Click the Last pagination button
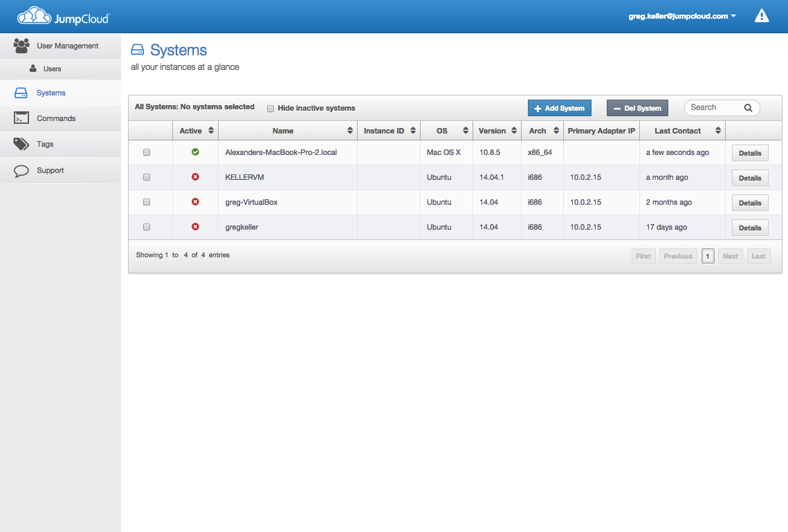Screen dimensions: 788x532 point(758,256)
